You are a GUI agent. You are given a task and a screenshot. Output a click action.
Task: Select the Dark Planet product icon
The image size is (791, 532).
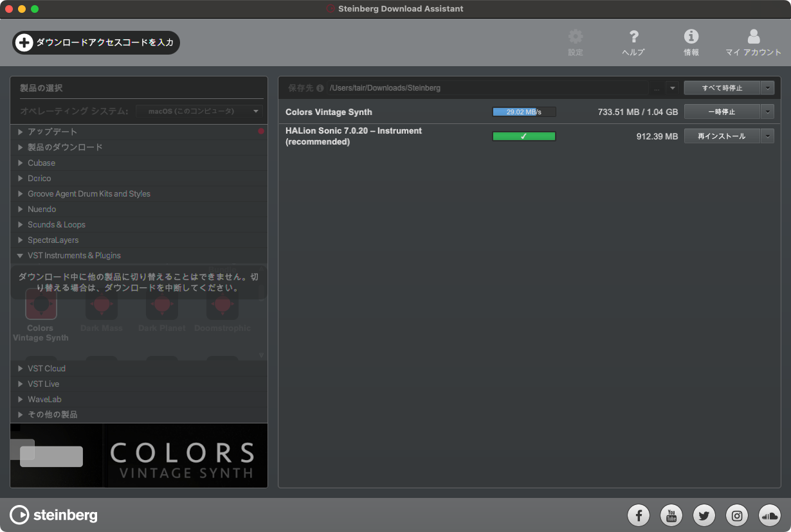tap(162, 305)
